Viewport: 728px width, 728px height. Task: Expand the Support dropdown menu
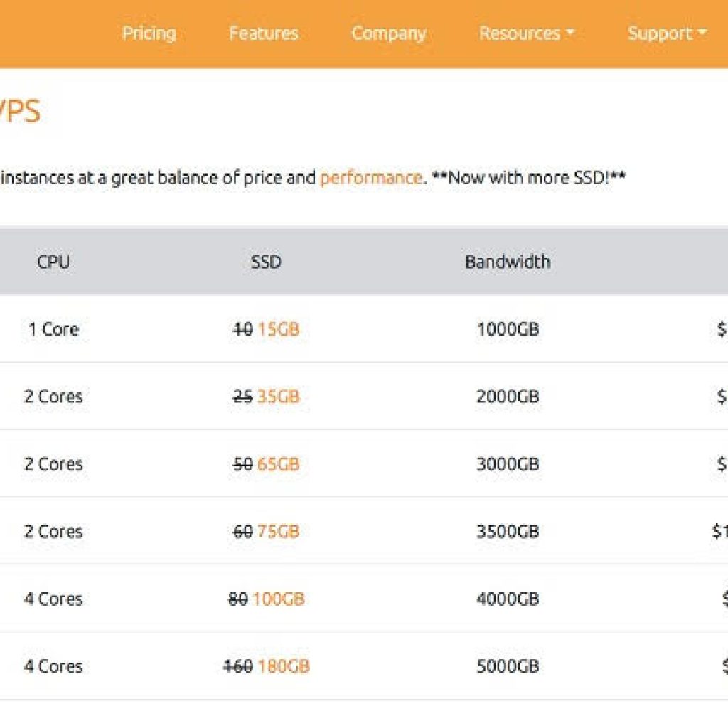pos(667,34)
